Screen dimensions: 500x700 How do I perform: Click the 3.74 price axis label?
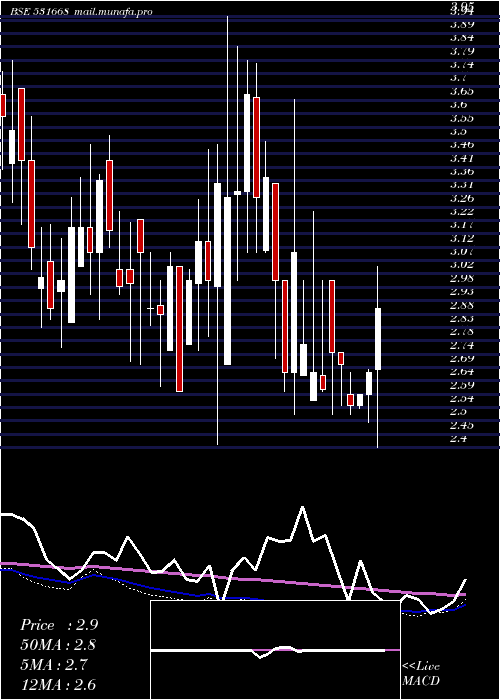click(462, 65)
